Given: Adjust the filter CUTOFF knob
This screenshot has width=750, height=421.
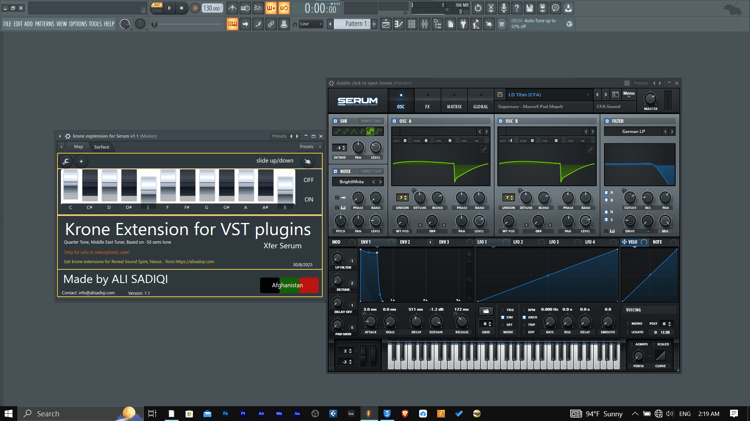Looking at the screenshot, I should [x=630, y=197].
